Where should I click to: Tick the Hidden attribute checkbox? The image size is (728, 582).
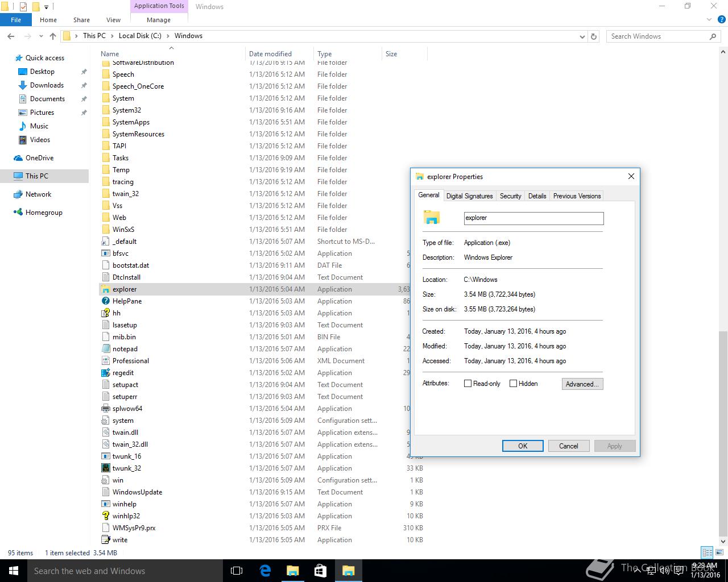[x=513, y=384]
